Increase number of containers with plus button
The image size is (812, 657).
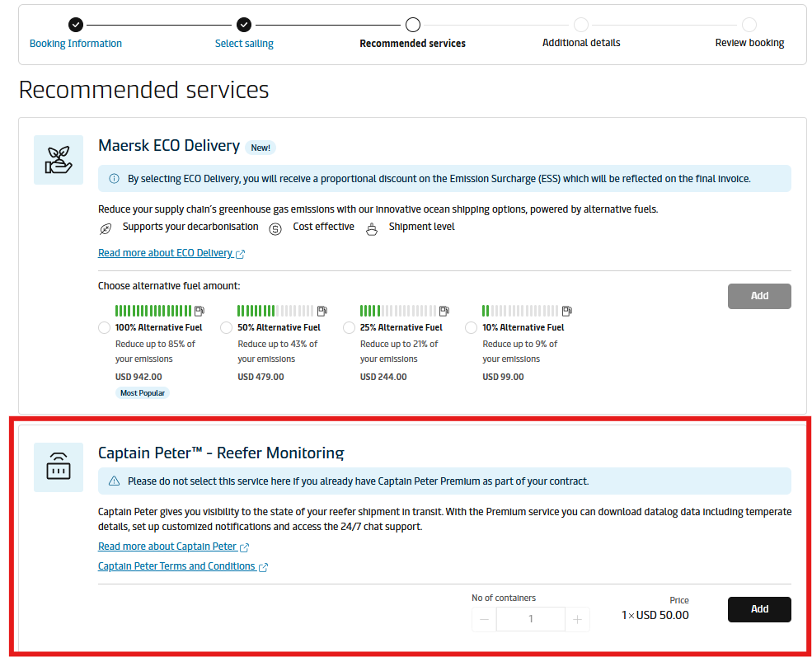tap(577, 619)
